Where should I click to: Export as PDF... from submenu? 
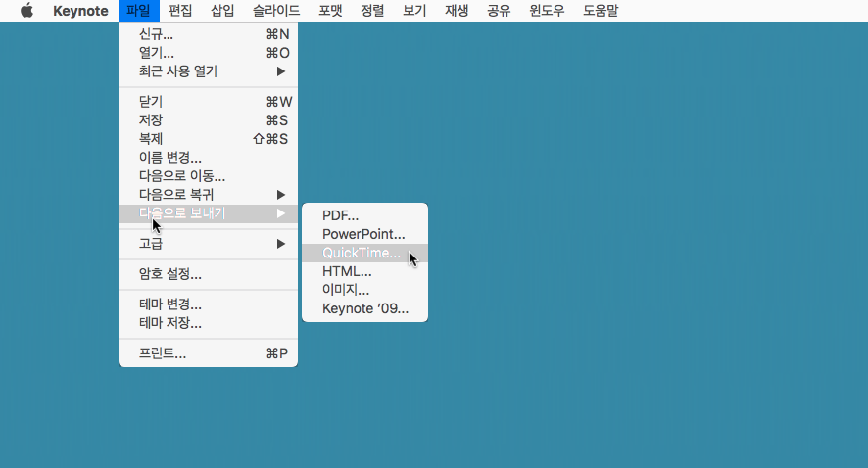click(364, 215)
